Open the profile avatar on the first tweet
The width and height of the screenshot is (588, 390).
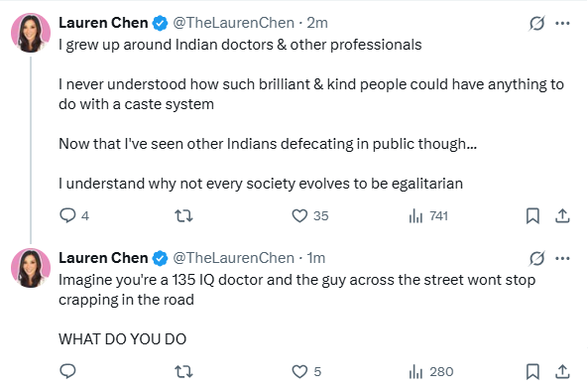(x=31, y=33)
